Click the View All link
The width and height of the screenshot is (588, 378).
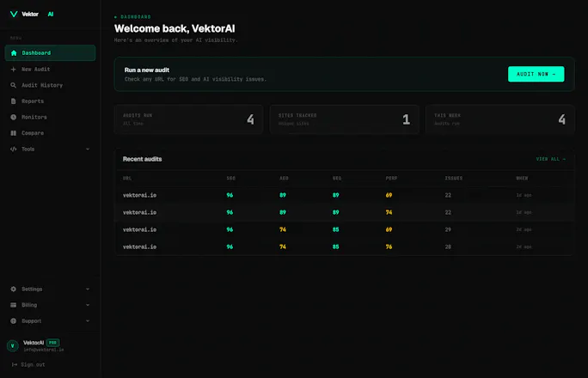pos(550,159)
